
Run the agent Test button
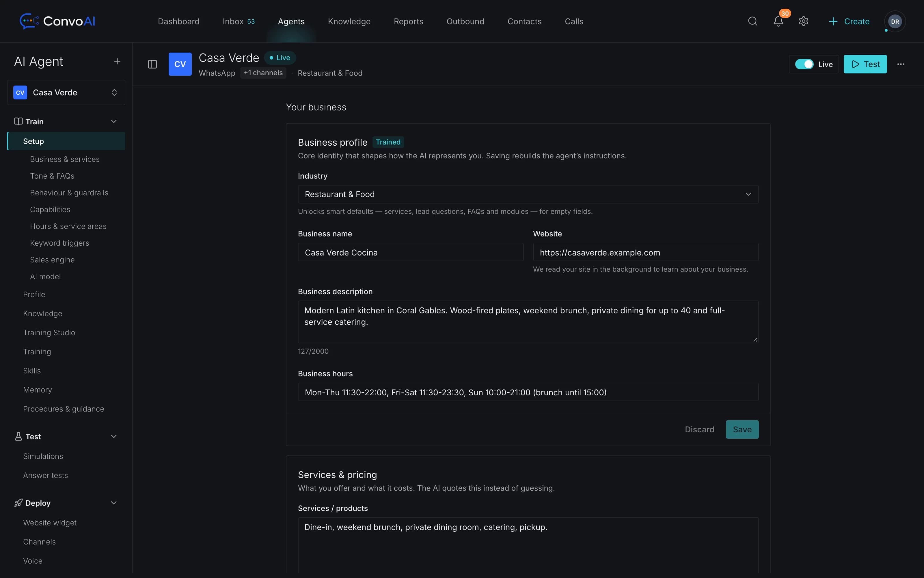point(865,64)
